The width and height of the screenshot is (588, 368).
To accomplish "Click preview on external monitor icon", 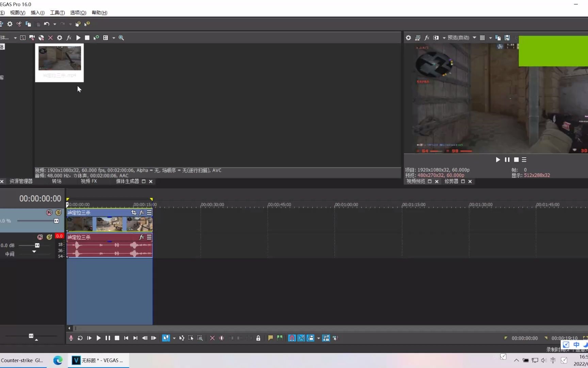I will point(418,38).
